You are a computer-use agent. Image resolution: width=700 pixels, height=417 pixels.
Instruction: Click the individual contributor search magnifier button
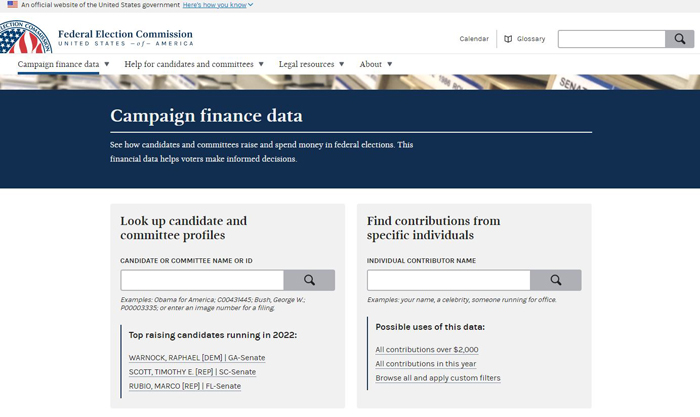point(556,280)
